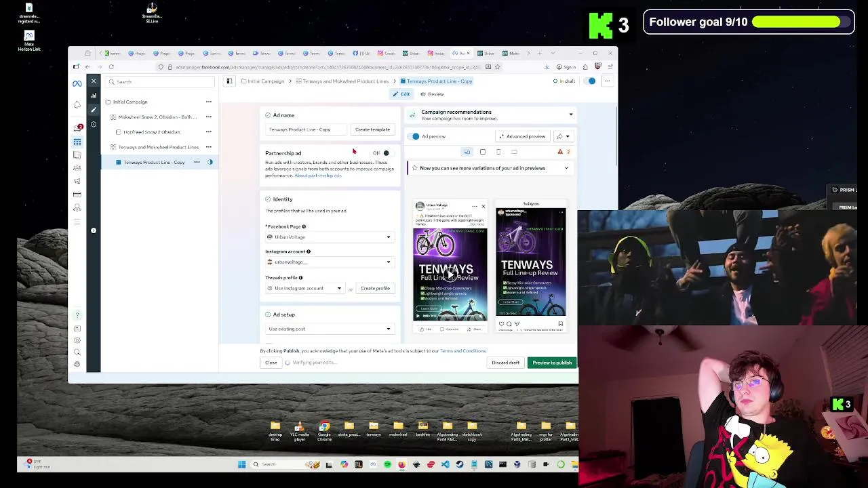The width and height of the screenshot is (868, 488).
Task: Click the Close button at the bottom
Action: [x=271, y=363]
